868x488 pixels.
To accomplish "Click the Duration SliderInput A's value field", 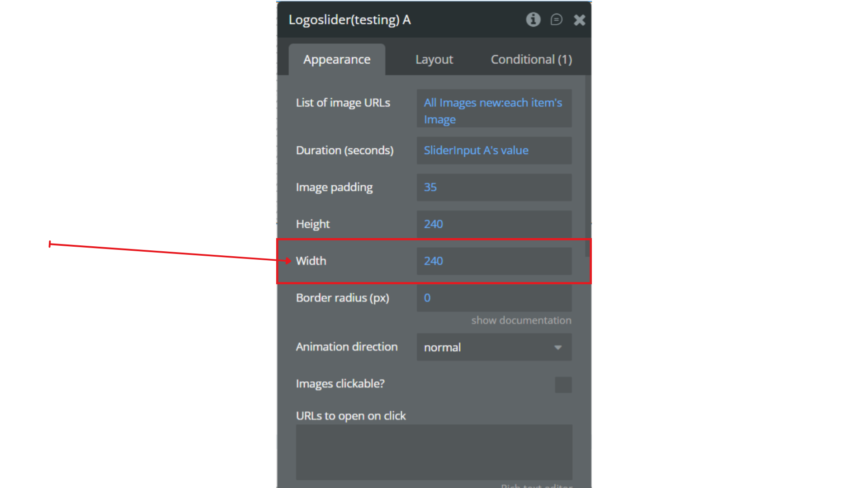I will pos(494,150).
